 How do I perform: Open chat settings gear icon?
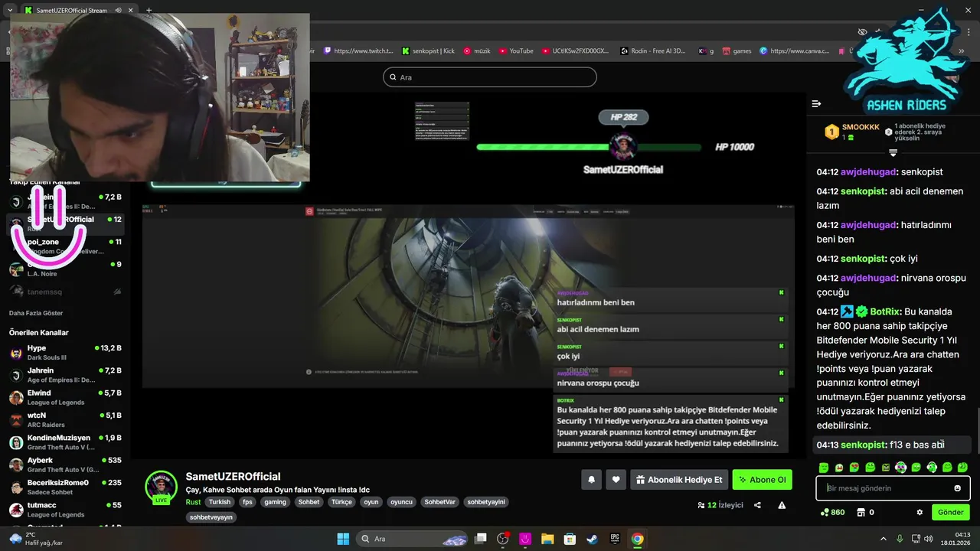point(920,513)
